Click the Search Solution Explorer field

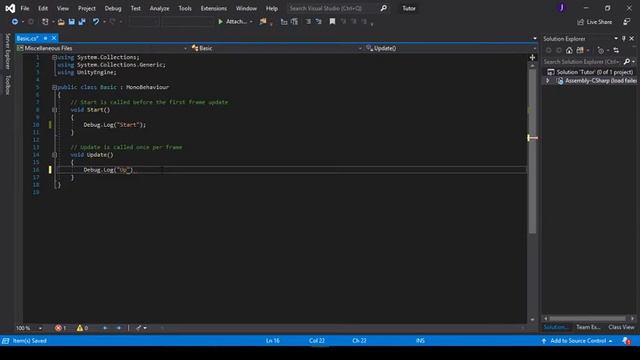(x=582, y=62)
